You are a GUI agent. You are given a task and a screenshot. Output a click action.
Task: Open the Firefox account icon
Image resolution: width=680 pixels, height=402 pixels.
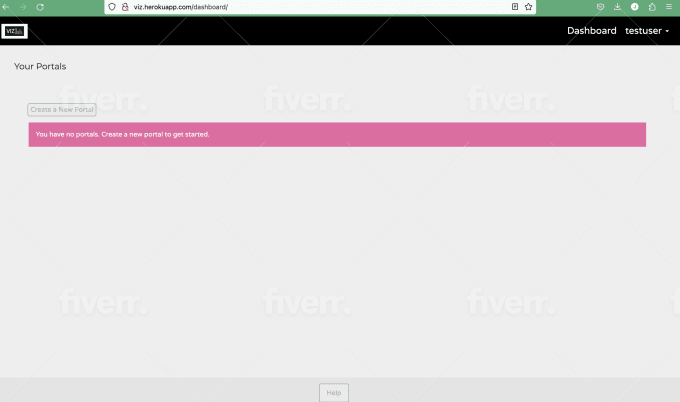coord(634,6)
